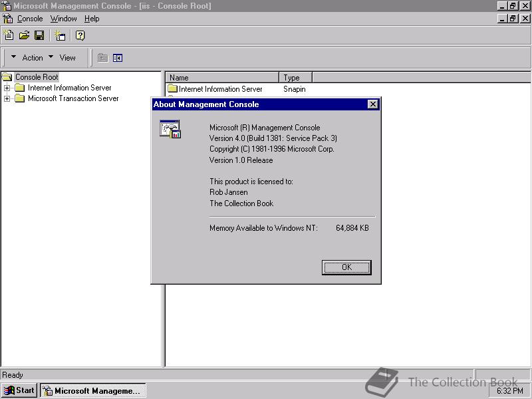Click the Console Root folder icon in the tree
The image size is (532, 399).
7,77
